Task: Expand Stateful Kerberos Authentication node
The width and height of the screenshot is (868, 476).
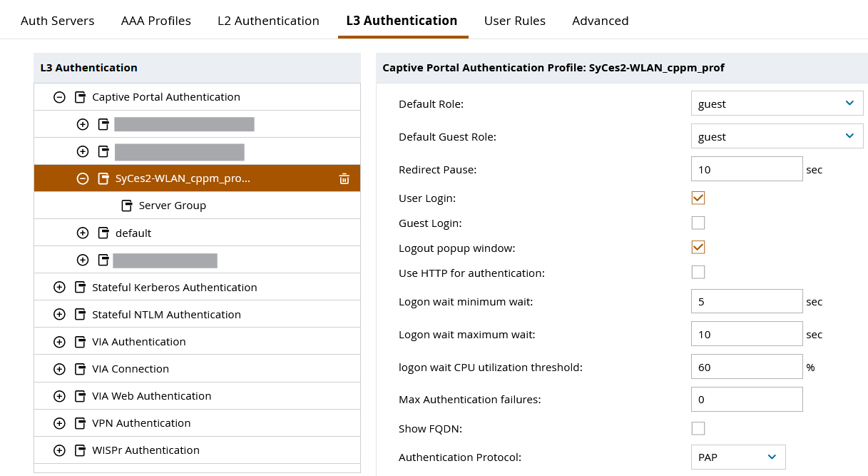Action: pyautogui.click(x=59, y=288)
